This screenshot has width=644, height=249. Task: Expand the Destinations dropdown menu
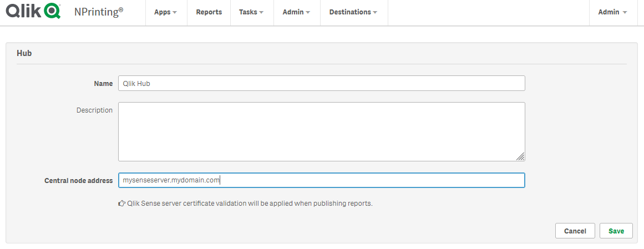coord(353,12)
